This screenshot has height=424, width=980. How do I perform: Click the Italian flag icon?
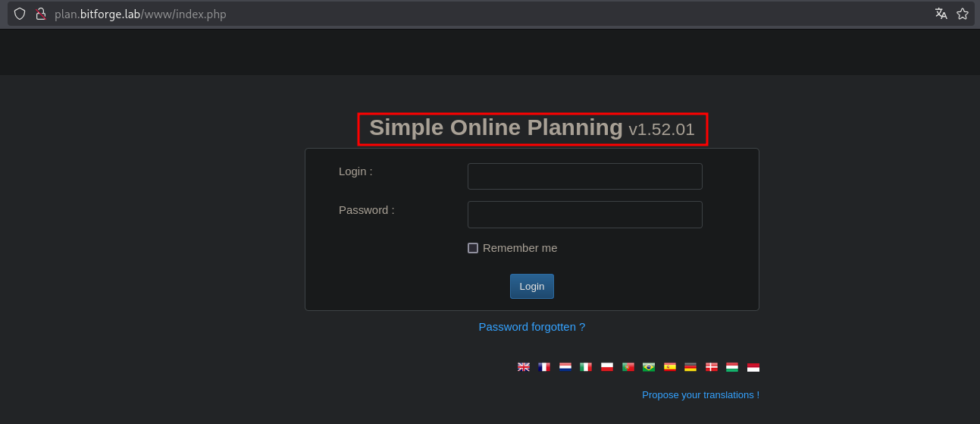[x=586, y=367]
